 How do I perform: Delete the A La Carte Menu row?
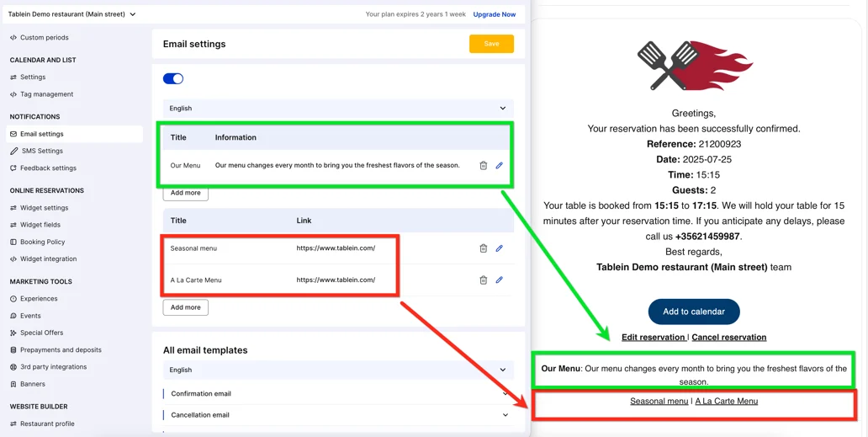click(483, 280)
